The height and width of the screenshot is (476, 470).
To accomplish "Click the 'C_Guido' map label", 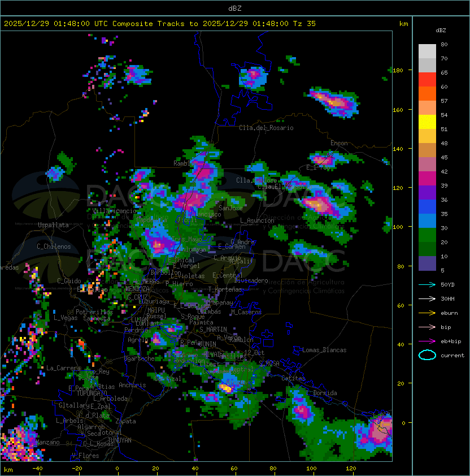I will pos(69,281).
